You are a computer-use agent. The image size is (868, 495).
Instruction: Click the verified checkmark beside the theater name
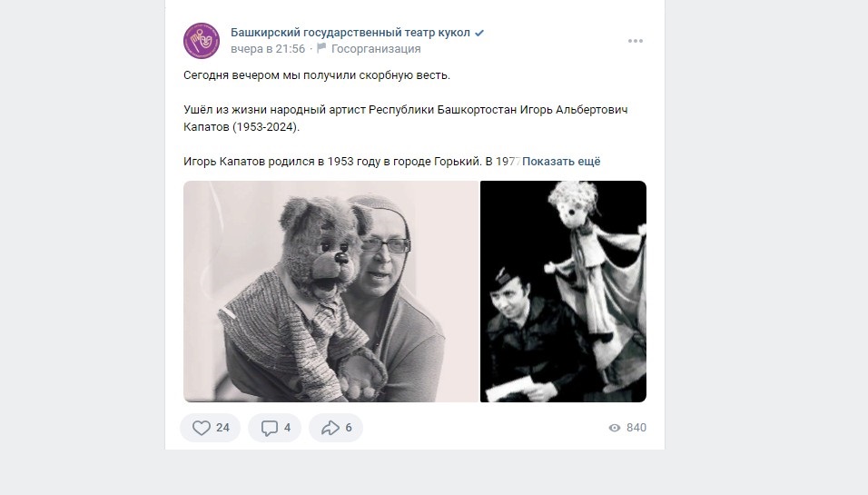[479, 33]
